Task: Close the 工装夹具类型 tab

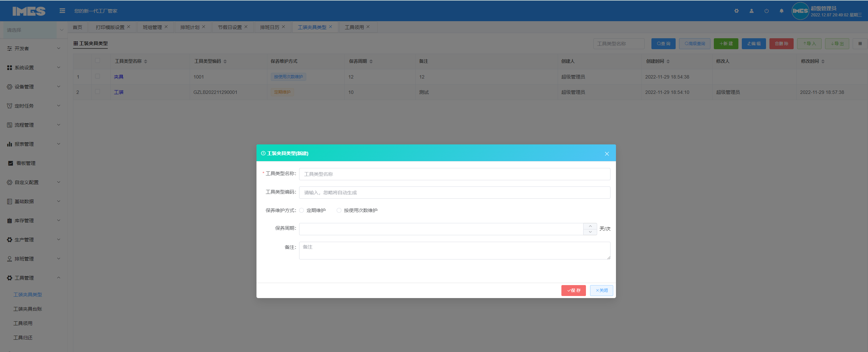Action: click(x=330, y=27)
